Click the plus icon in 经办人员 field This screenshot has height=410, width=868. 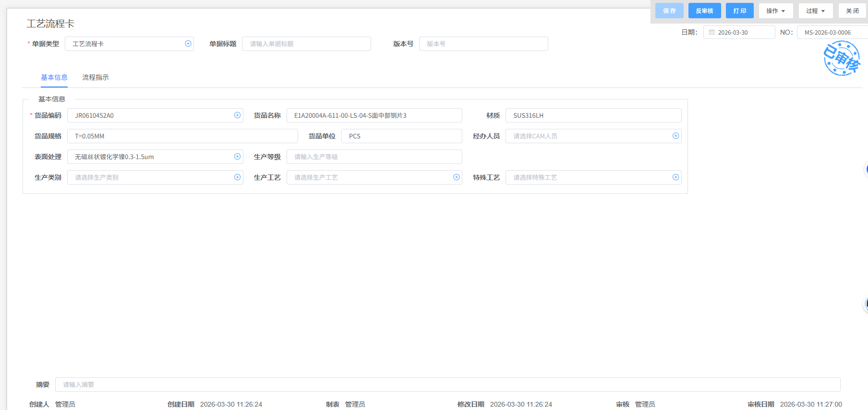(675, 136)
